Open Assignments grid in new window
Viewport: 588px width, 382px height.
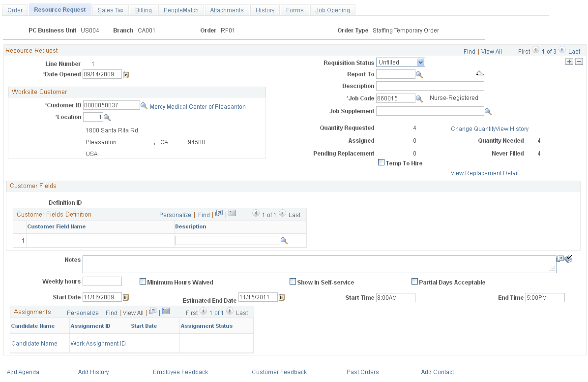click(x=152, y=311)
